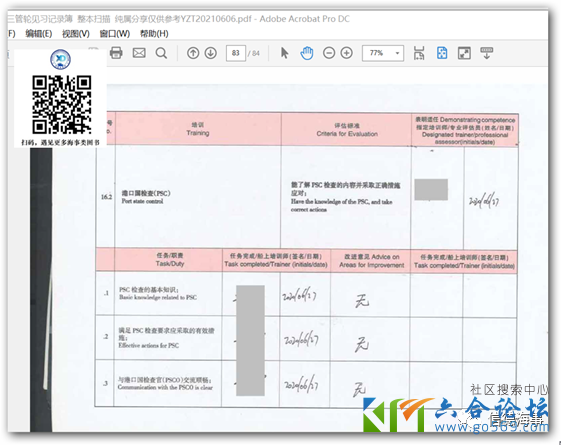Viewport: 561px width, 445px height.
Task: Click the QR code image overlay
Action: tap(62, 104)
